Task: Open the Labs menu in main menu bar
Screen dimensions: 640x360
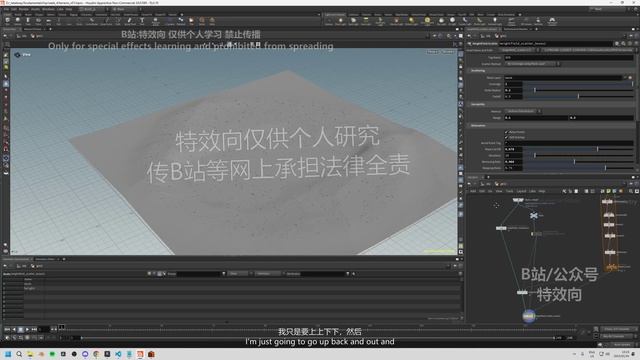Action: click(60, 9)
